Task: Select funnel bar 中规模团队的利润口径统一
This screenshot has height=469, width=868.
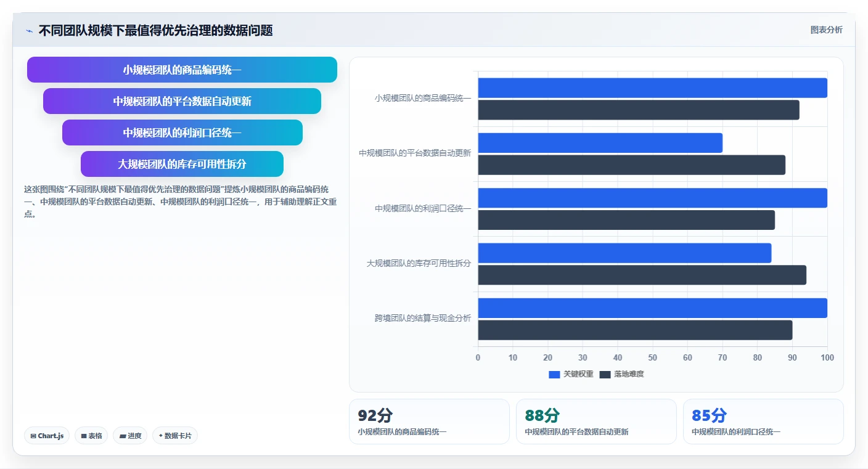Action: pos(182,133)
